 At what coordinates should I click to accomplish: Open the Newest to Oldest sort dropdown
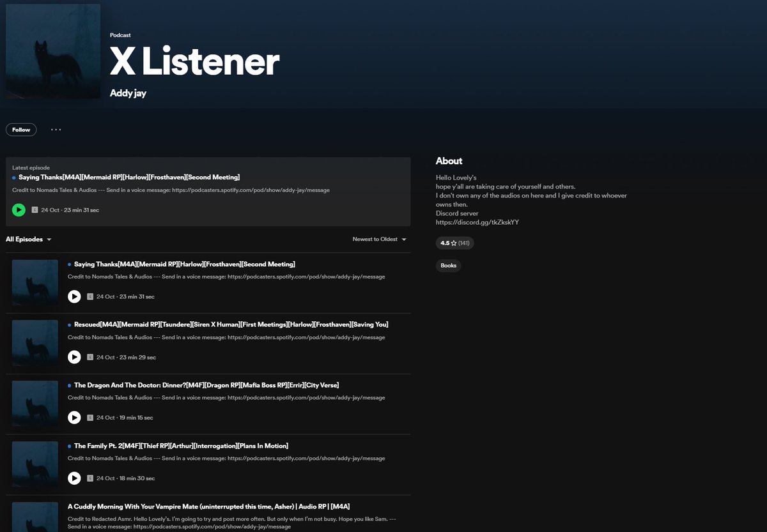[380, 239]
